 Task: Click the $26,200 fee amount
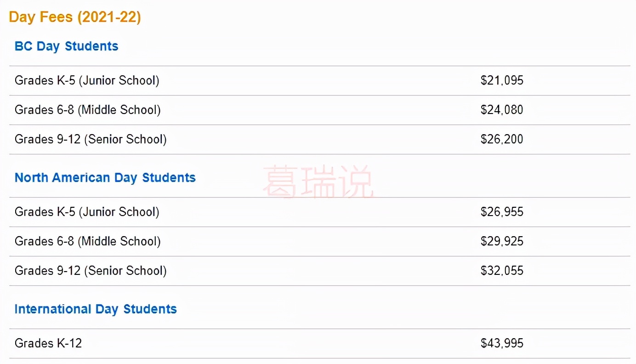click(502, 140)
